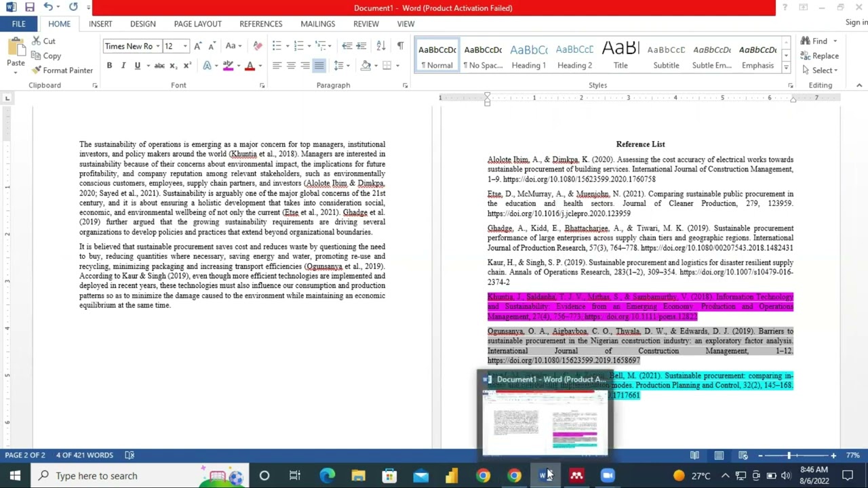Align the text to the left

pos(277,66)
